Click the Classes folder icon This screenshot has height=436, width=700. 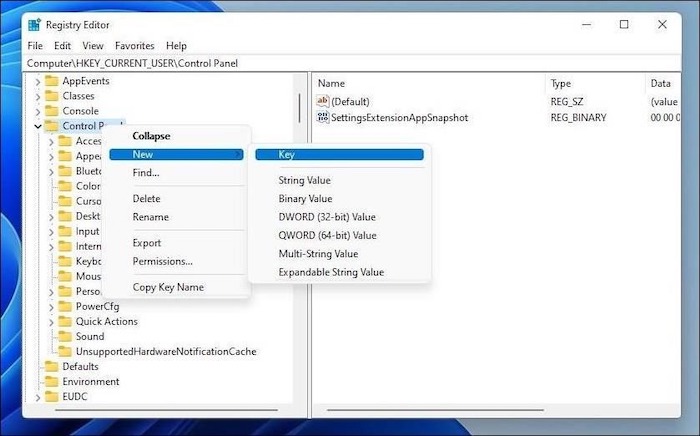tap(52, 96)
